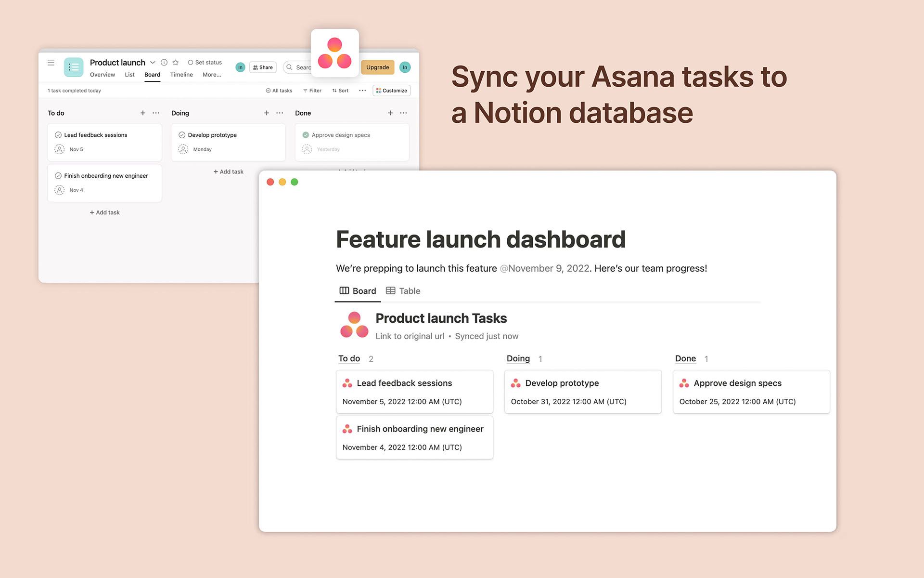Screen dimensions: 924x578
Task: Click Set status in Asana header
Action: coord(205,63)
